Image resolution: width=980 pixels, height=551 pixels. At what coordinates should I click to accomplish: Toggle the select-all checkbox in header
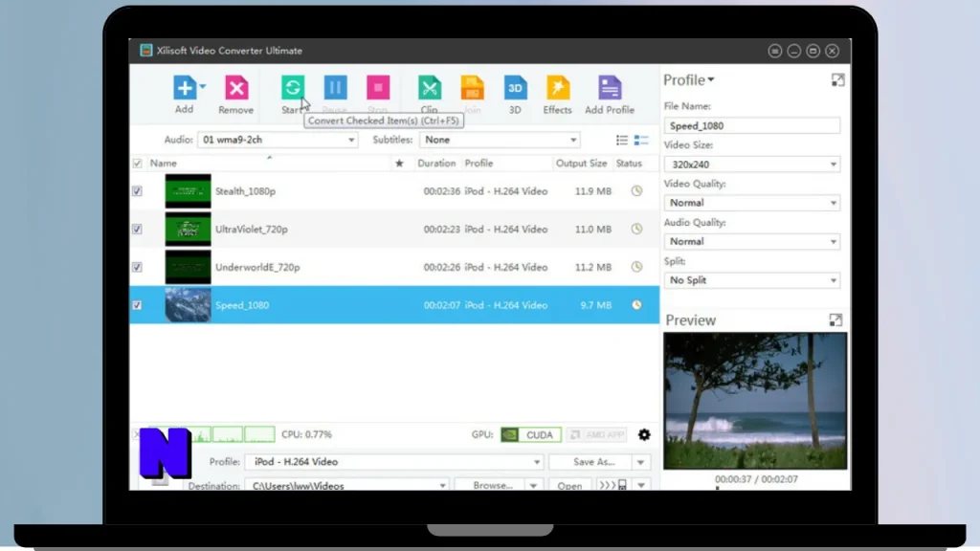click(137, 164)
